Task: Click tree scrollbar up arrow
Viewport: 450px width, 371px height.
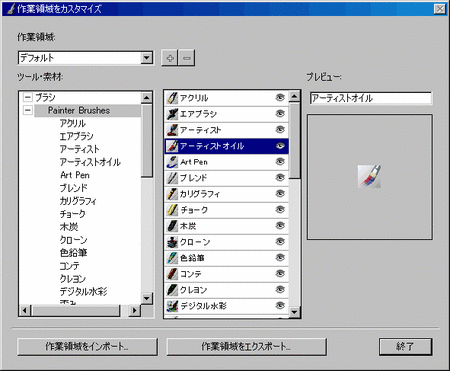Action: (x=147, y=98)
